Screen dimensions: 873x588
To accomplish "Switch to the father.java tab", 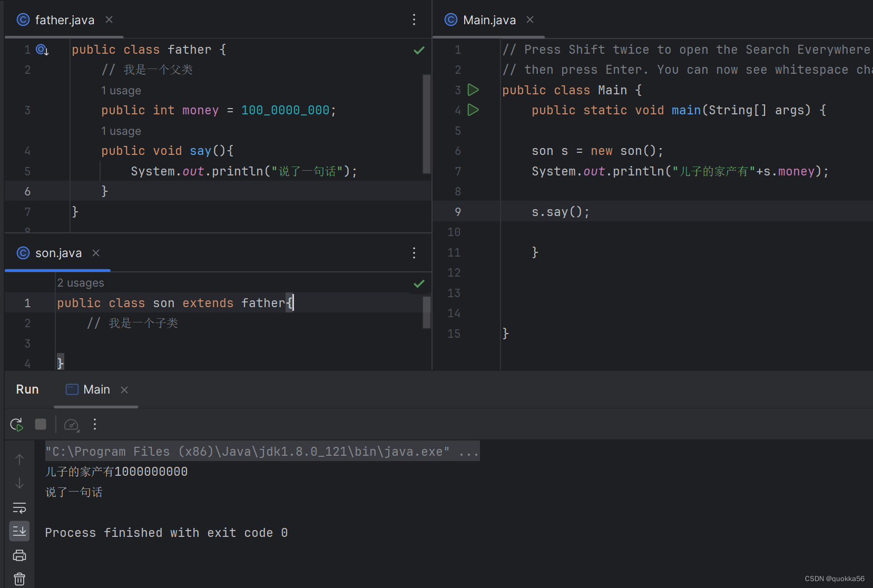I will click(x=64, y=20).
